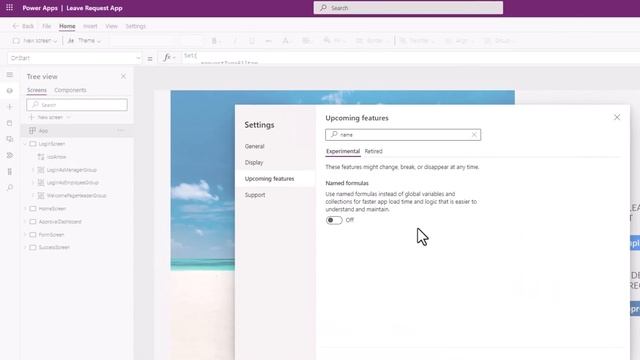
Task: Expand the ApproveDashboard tree node
Action: coord(25,222)
